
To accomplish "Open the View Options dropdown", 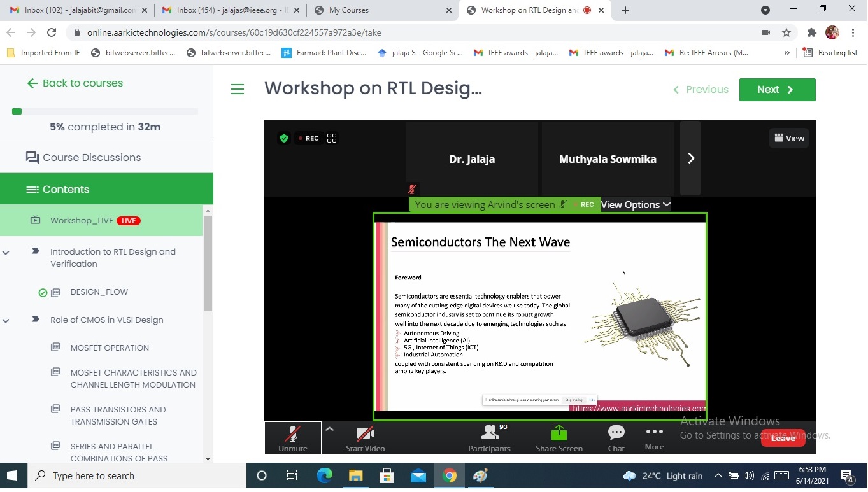I will tap(635, 204).
